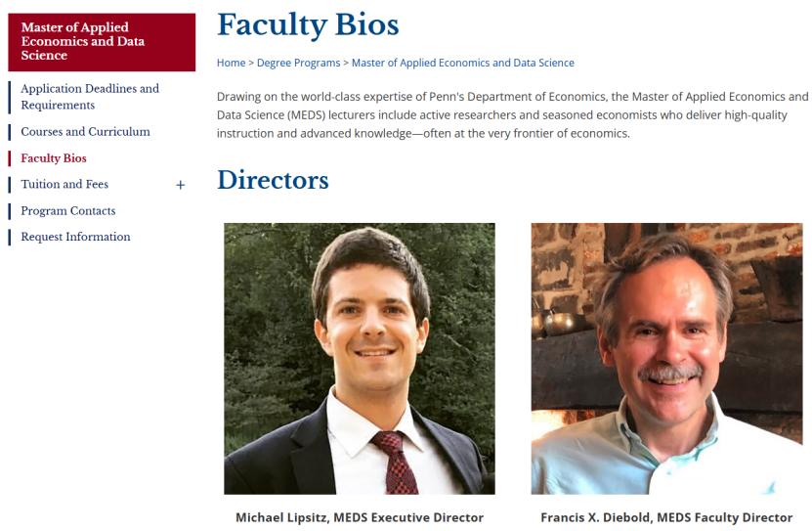Click the Francis X. Diebold name caption
Screen dimensions: 812x531
[x=666, y=517]
